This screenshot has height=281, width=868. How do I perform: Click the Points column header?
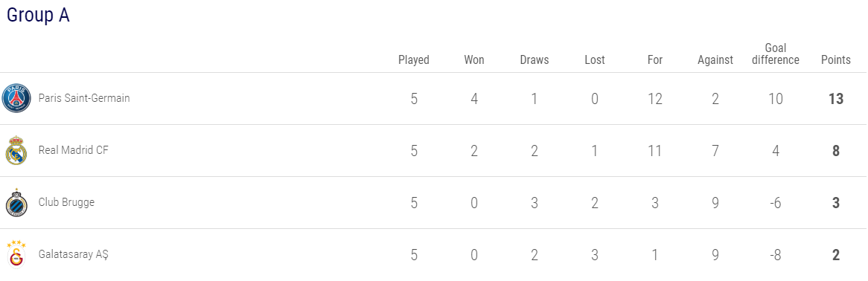click(836, 59)
